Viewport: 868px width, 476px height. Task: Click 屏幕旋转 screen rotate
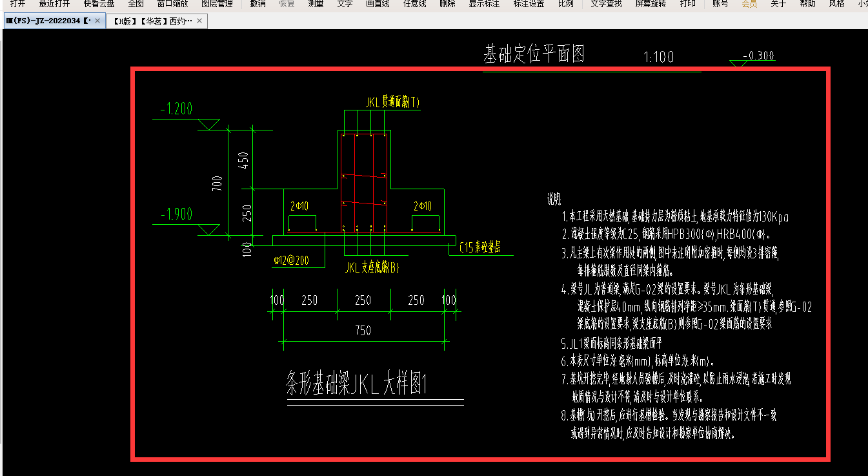pos(651,4)
